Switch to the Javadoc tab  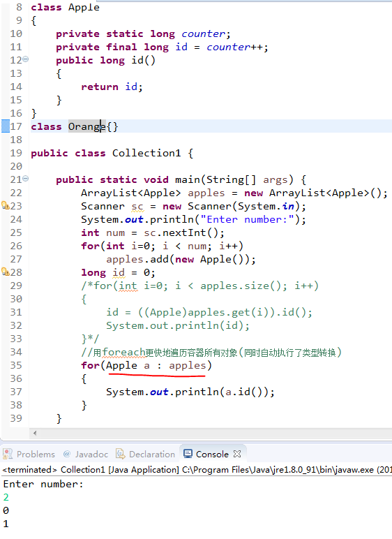(86, 454)
